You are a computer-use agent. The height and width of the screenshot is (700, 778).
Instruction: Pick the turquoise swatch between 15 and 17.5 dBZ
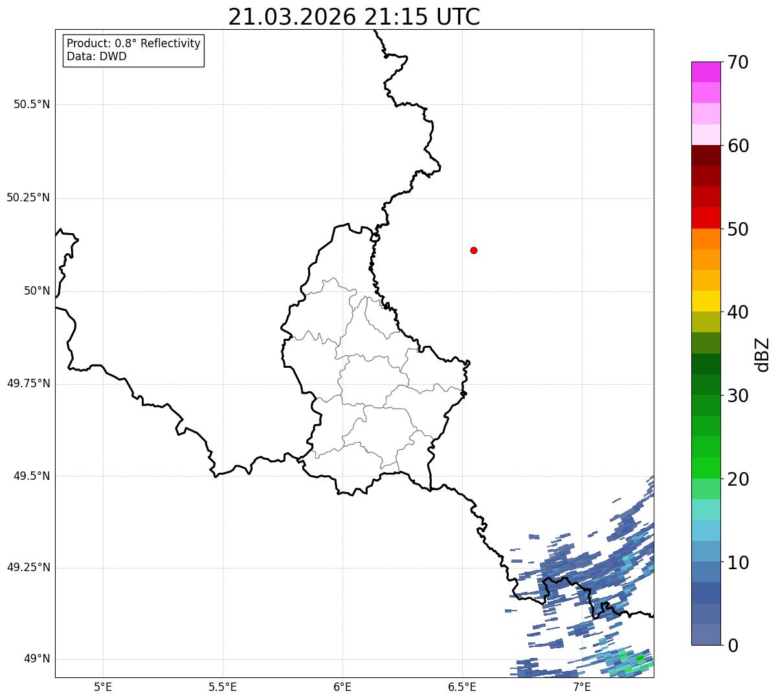pyautogui.click(x=706, y=510)
